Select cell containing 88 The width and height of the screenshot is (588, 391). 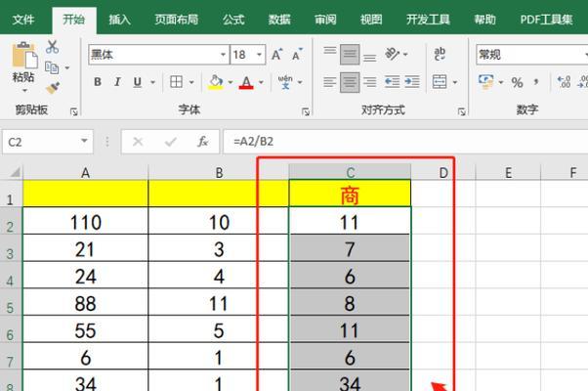click(x=86, y=303)
